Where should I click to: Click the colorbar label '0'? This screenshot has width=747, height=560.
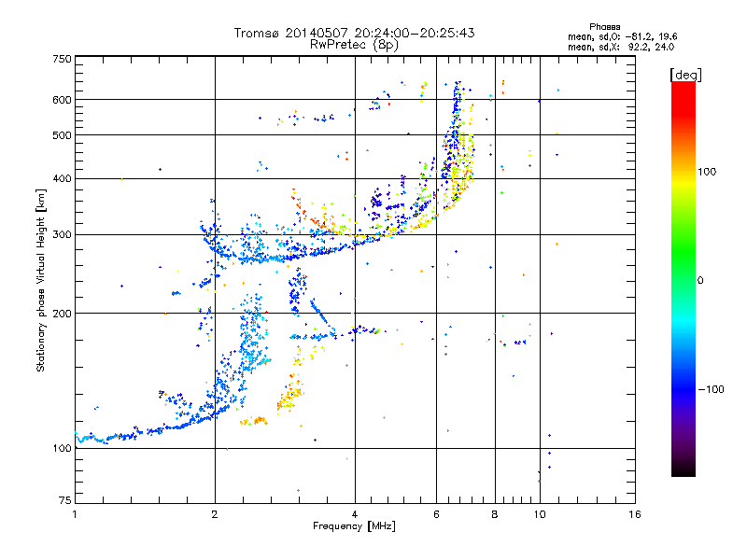pos(700,281)
